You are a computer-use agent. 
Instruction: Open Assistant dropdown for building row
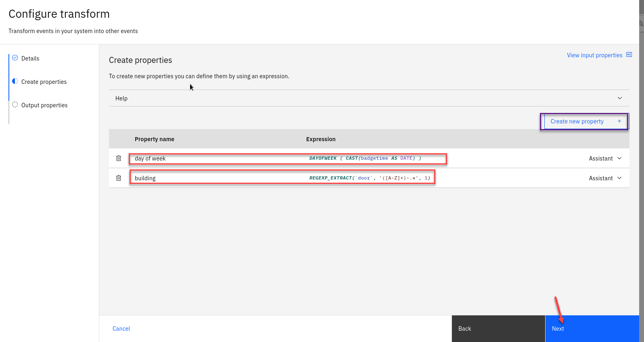coord(605,178)
